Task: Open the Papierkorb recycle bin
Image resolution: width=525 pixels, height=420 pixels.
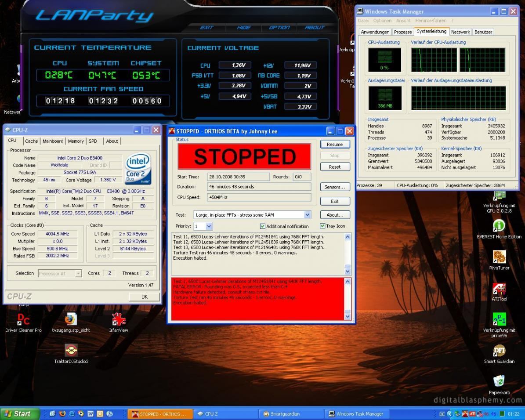Action: pos(499,384)
